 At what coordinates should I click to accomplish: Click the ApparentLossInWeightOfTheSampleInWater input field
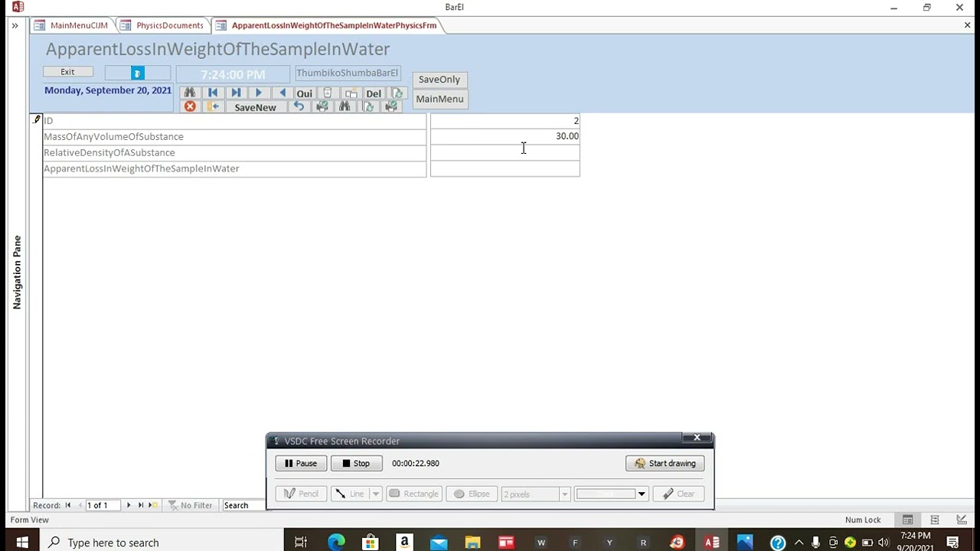(505, 168)
